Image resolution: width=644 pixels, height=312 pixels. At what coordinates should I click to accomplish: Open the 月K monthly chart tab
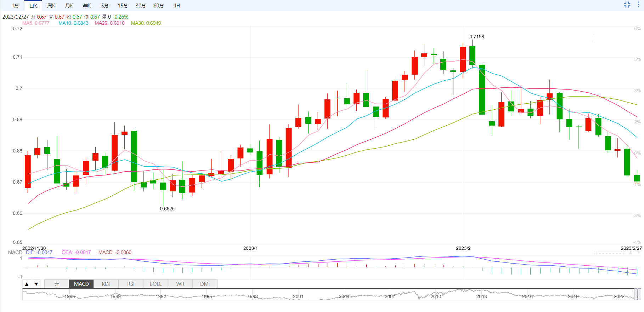69,6
